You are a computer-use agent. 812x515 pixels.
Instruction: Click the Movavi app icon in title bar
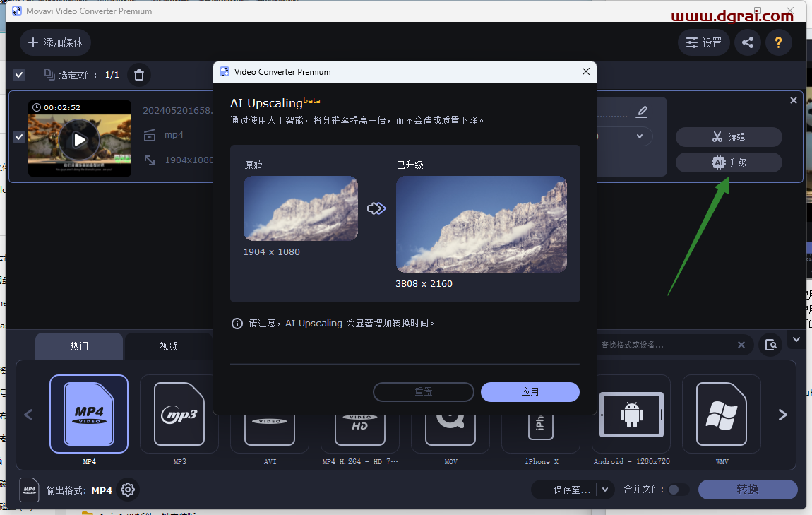click(16, 11)
